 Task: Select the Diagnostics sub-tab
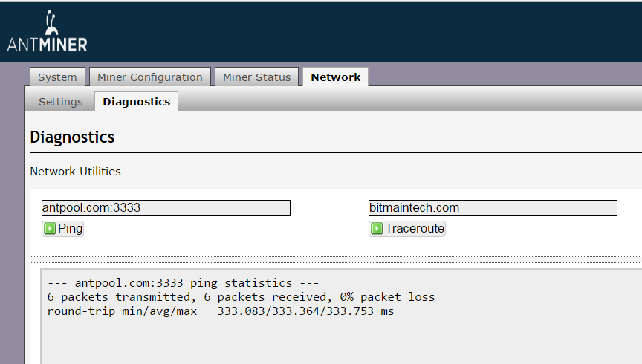136,102
